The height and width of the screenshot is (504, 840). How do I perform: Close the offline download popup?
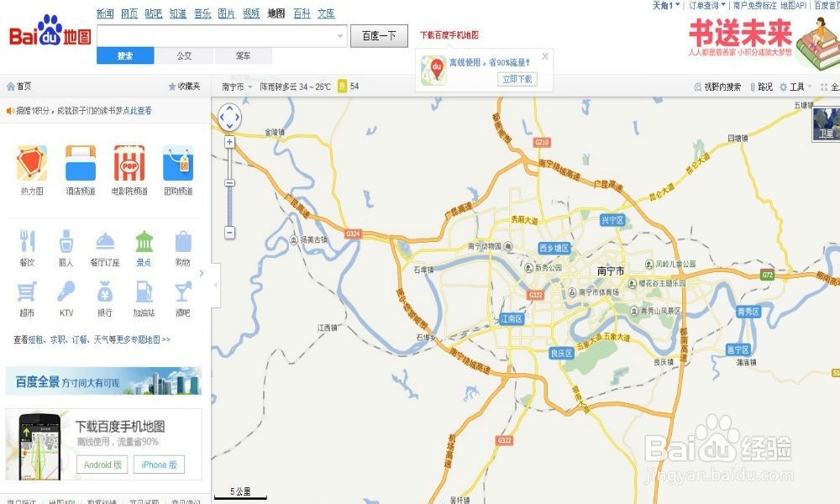(545, 56)
